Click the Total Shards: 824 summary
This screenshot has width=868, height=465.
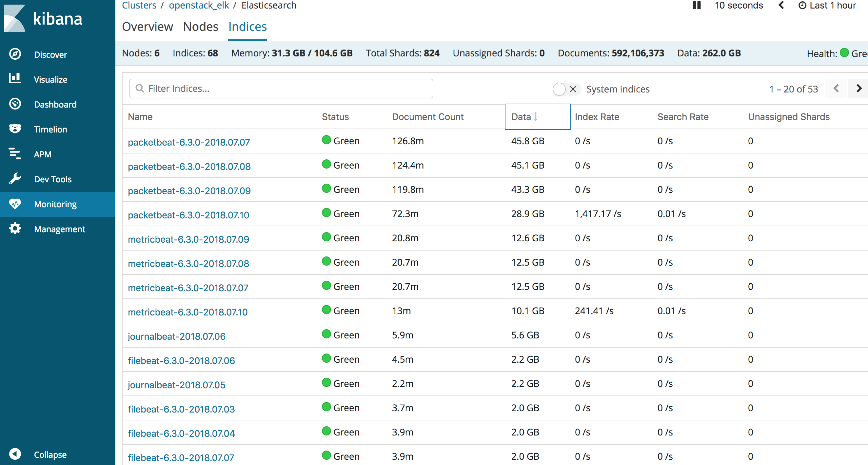coord(403,53)
